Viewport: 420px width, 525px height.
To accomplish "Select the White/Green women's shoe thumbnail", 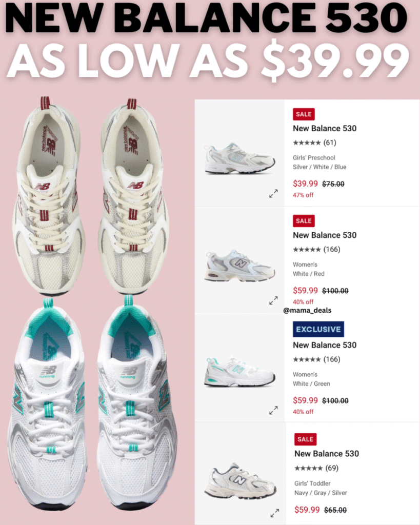I will click(x=239, y=372).
